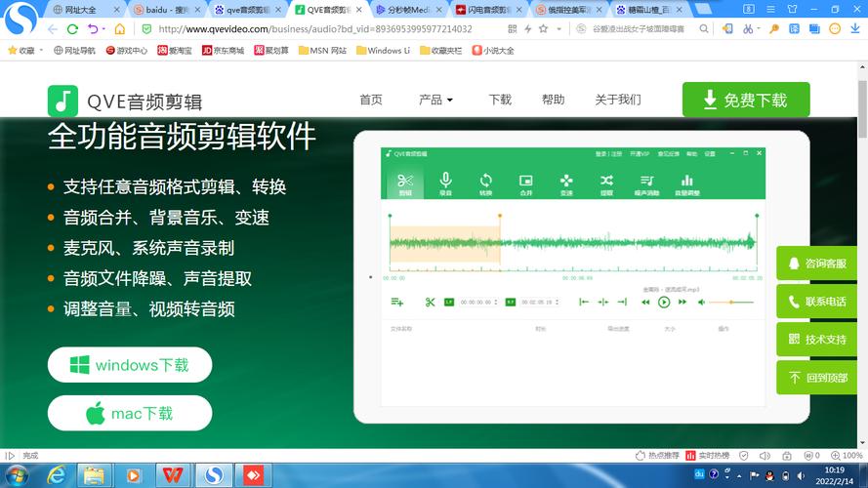Open the file explorer taskbar icon
Viewport: 868px width, 488px height.
[x=94, y=475]
